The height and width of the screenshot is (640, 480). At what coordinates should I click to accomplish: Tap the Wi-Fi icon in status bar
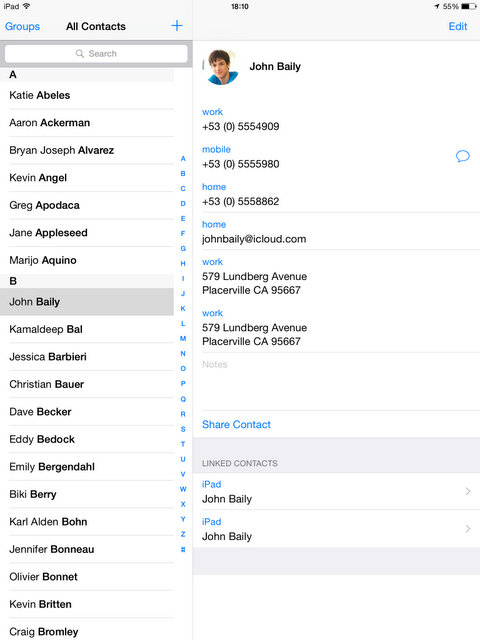coord(27,6)
